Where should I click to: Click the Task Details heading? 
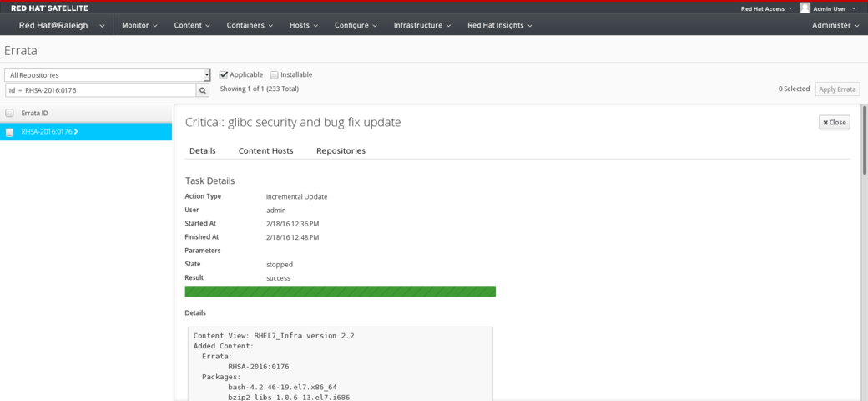tap(209, 180)
